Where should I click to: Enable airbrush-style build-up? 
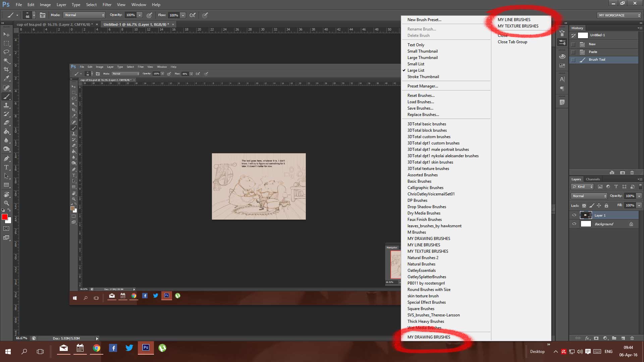tap(193, 15)
